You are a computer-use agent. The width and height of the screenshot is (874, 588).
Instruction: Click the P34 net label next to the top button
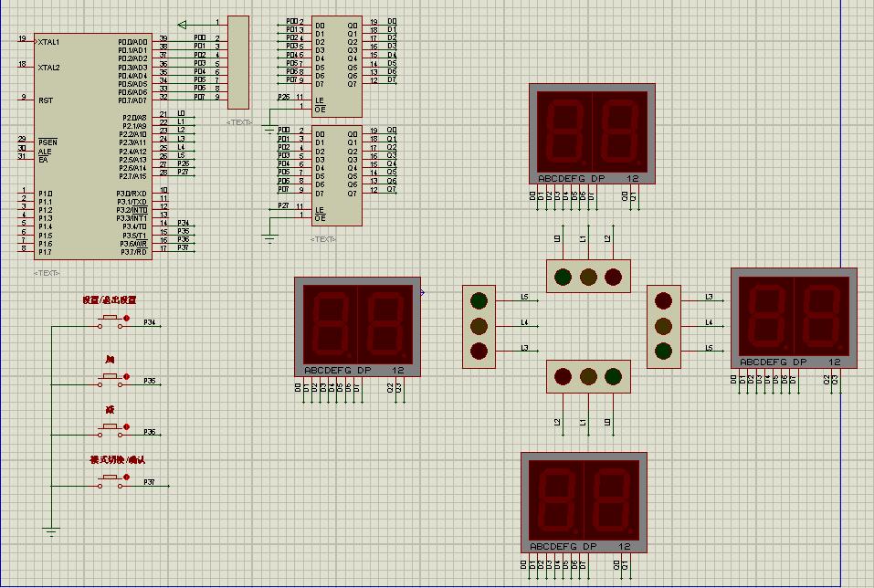point(150,322)
